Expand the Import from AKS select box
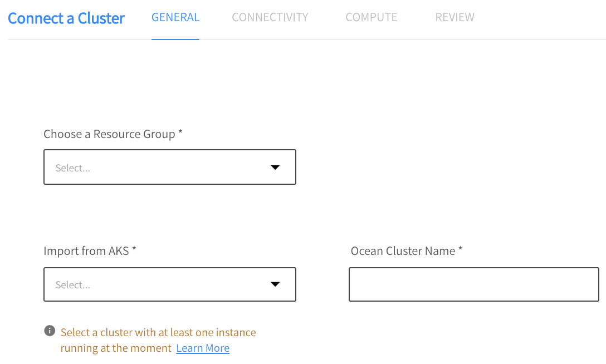 [169, 284]
